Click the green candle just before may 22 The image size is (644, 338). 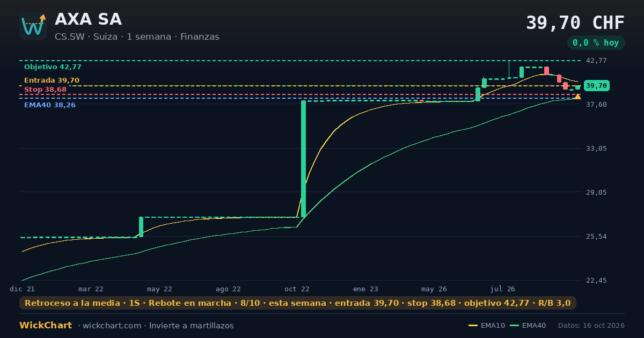[x=141, y=227]
